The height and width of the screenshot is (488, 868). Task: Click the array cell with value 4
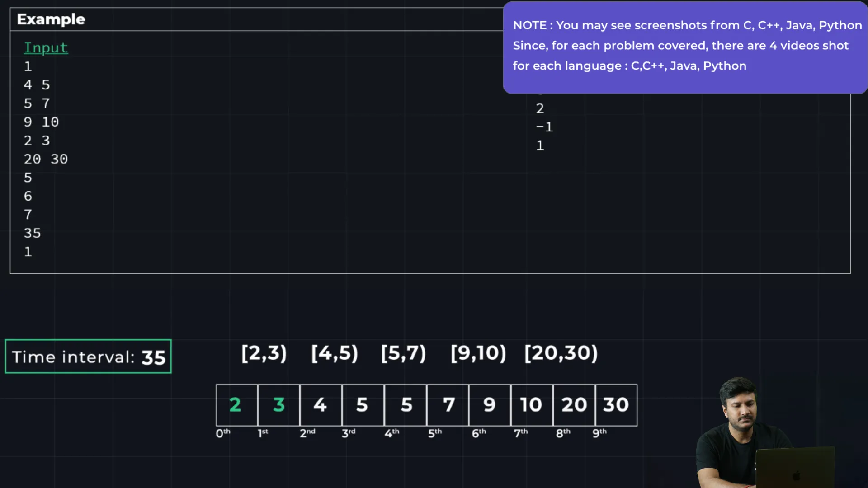click(321, 405)
